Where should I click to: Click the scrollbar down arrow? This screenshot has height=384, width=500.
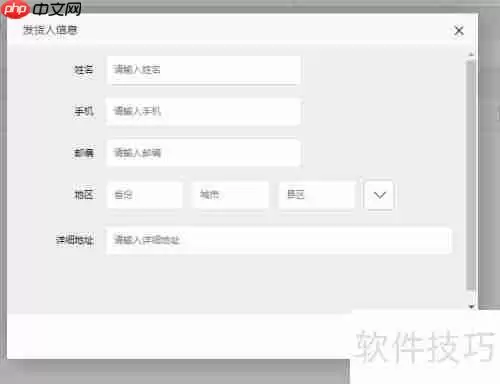(x=471, y=306)
